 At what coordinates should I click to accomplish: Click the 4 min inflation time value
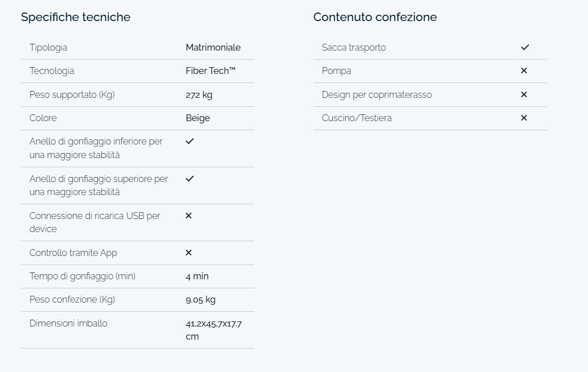point(197,276)
